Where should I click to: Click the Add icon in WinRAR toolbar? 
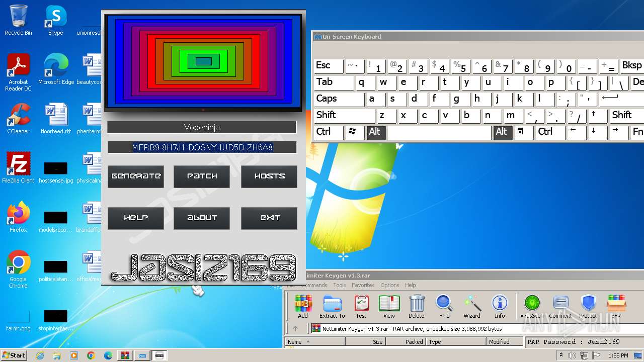tap(303, 307)
